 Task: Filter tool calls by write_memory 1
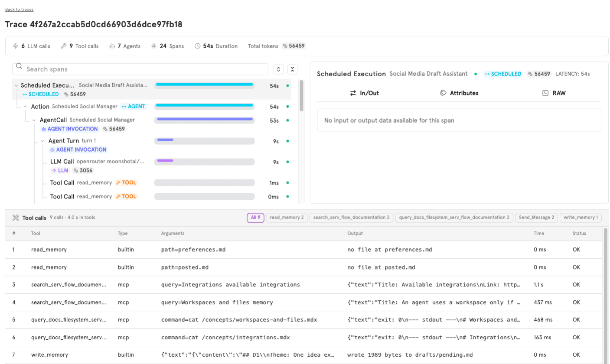click(x=581, y=218)
